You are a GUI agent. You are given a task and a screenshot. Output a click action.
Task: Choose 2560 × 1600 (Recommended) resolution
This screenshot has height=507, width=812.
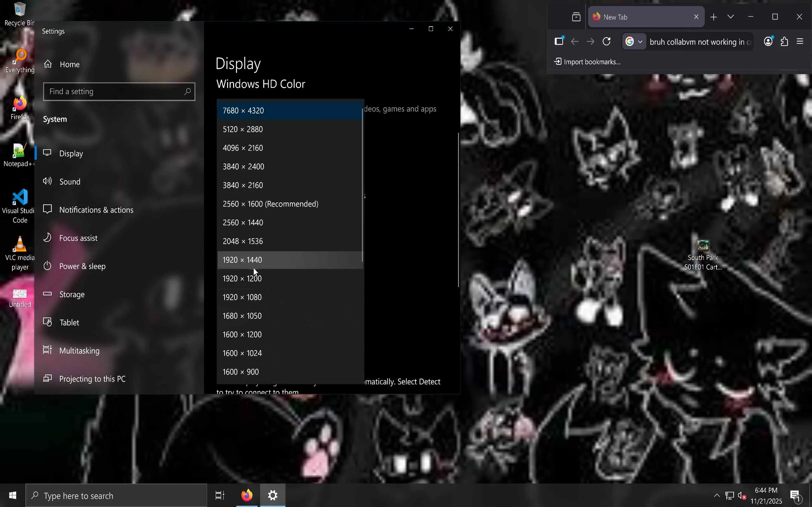tap(270, 204)
